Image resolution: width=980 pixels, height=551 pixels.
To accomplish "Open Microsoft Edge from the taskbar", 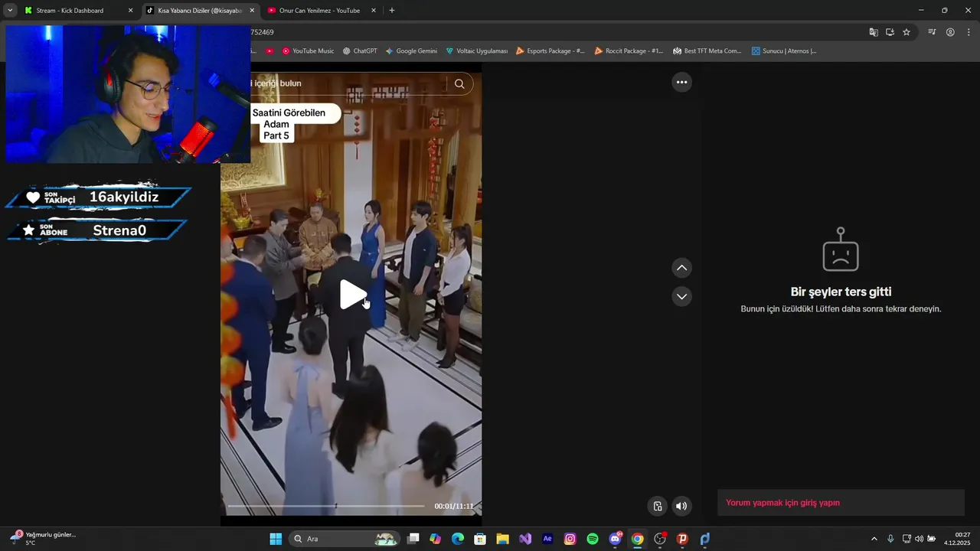I will [458, 539].
